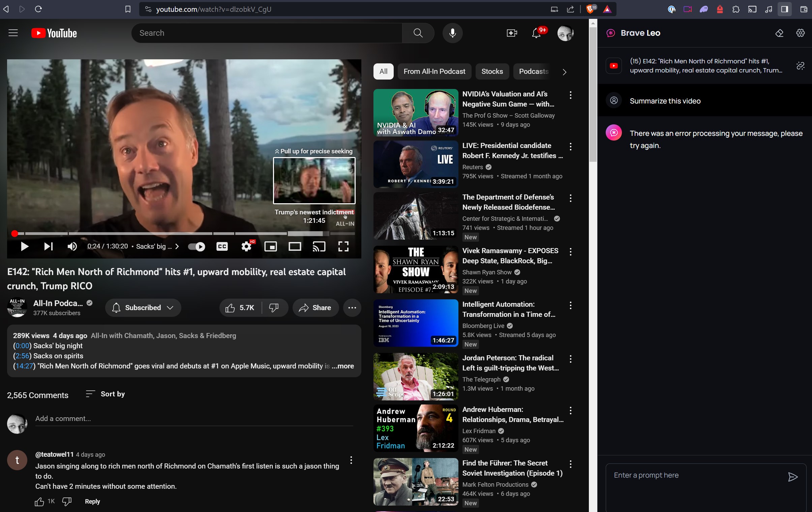The height and width of the screenshot is (512, 812).
Task: Open YouTube notifications bell
Action: (536, 33)
